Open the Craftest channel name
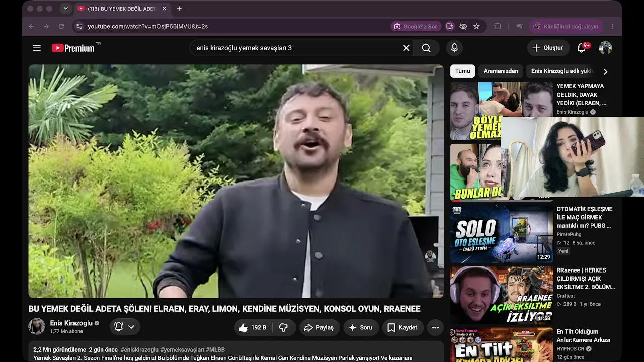 (x=566, y=296)
